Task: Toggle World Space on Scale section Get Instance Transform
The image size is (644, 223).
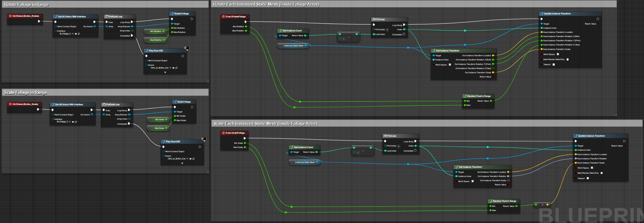Action: click(472, 181)
